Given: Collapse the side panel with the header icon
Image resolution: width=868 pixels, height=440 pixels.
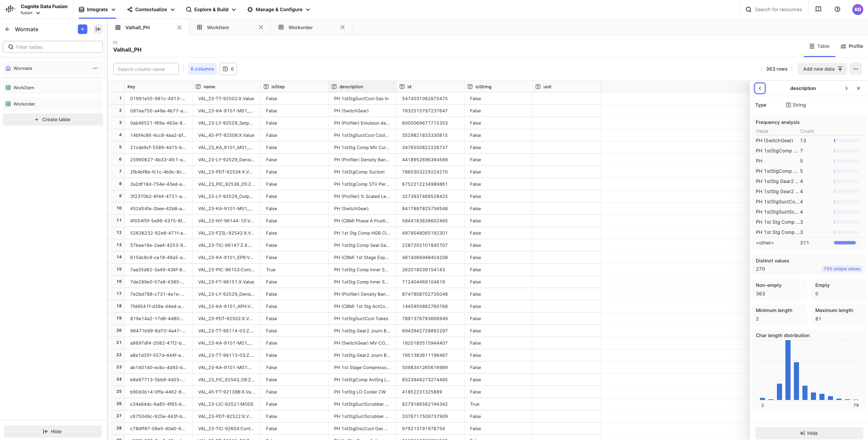Looking at the screenshot, I should click(x=98, y=29).
